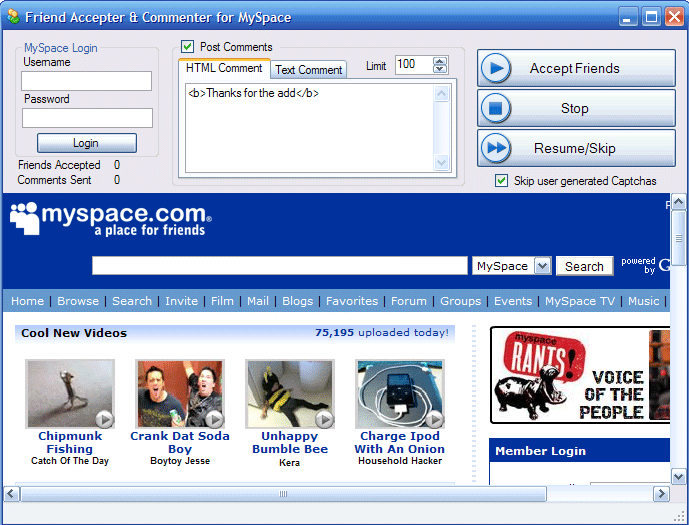Click the Charge Ipod video thumbnail
689x525 pixels.
pos(400,394)
